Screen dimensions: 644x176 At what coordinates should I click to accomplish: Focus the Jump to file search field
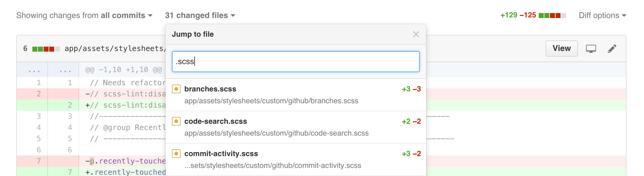[296, 62]
